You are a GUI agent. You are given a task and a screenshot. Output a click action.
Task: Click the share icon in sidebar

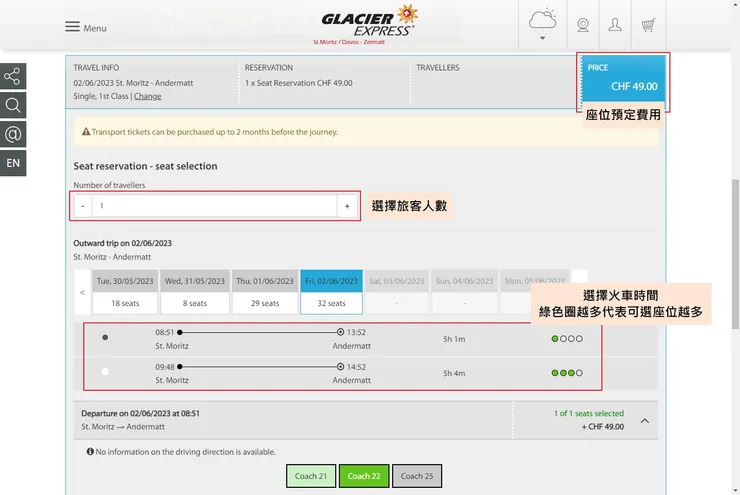13,76
